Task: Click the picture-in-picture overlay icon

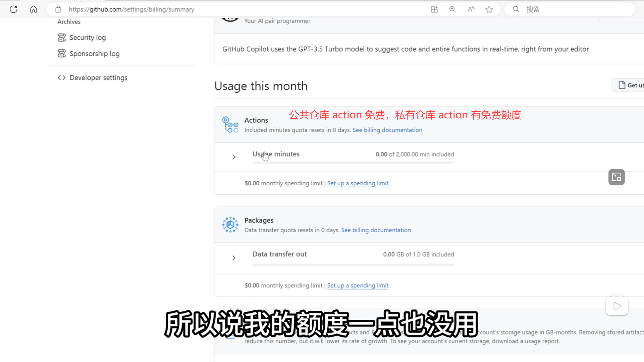Action: tap(616, 177)
